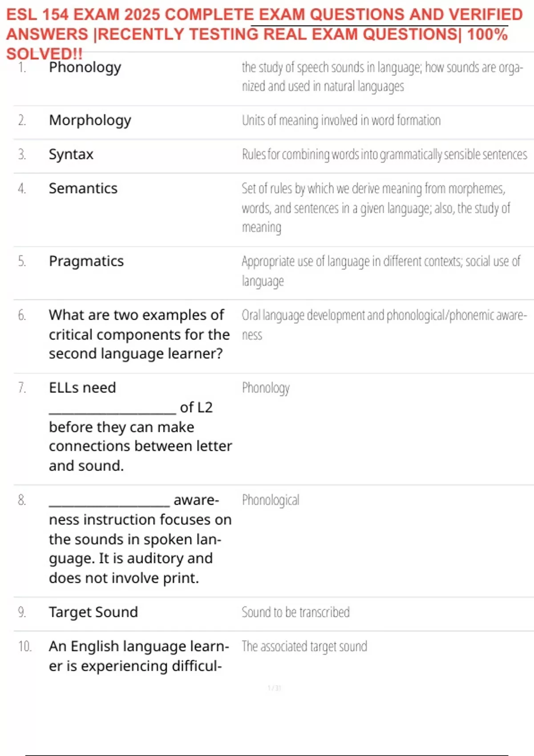Click 'Sound to be transcribed' definition
Image resolution: width=534 pixels, height=756 pixels.
295,612
